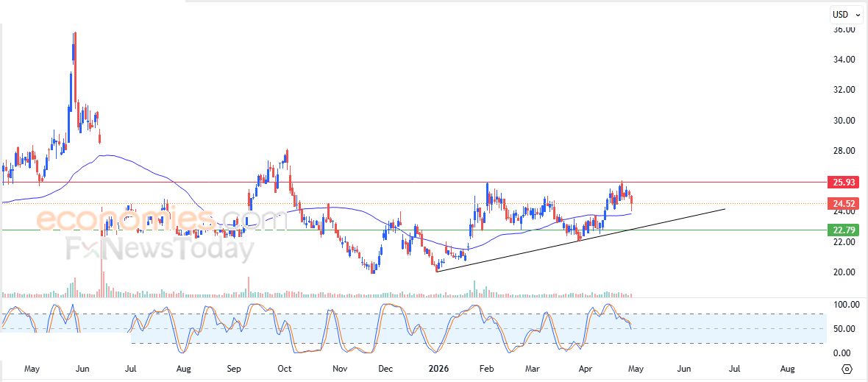Screen dimensions: 868x382
Task: Select the black ascending trendline's right end
Action: click(x=725, y=209)
